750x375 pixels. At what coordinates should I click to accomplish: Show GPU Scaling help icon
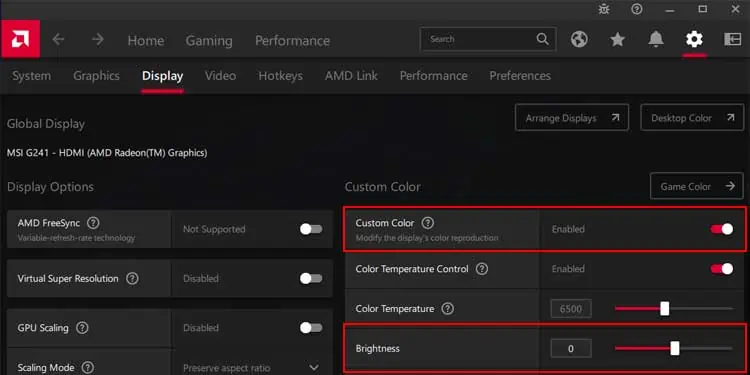pyautogui.click(x=82, y=328)
